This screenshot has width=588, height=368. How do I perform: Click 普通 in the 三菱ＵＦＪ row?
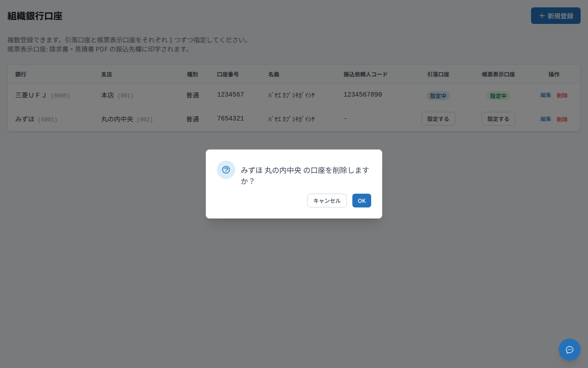pyautogui.click(x=192, y=95)
